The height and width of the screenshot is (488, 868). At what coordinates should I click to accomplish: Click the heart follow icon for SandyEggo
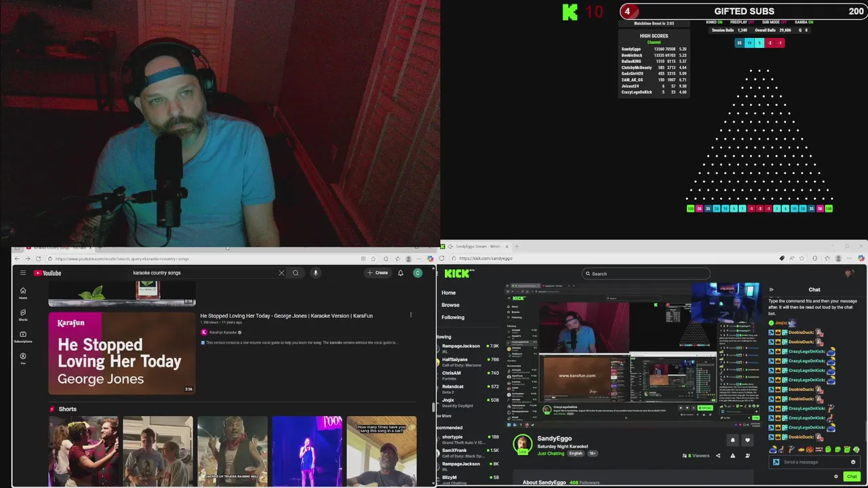point(747,440)
